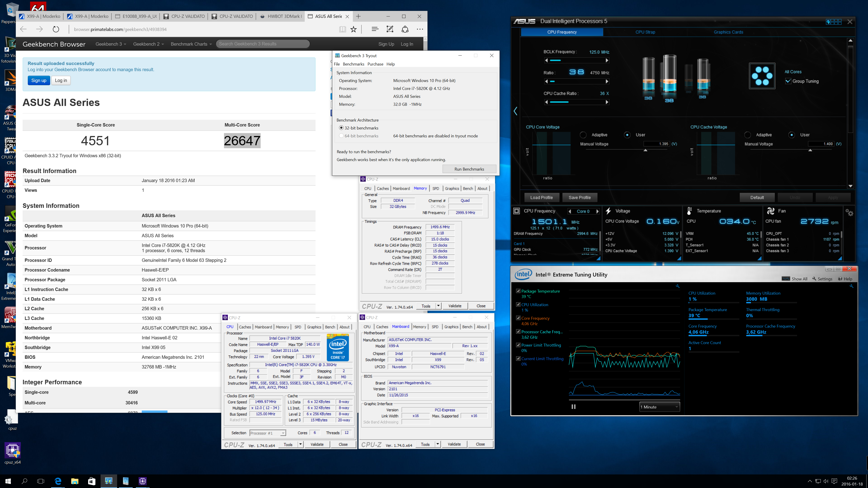Click Save Profile button
Screen dimensions: 868x488
[580, 198]
